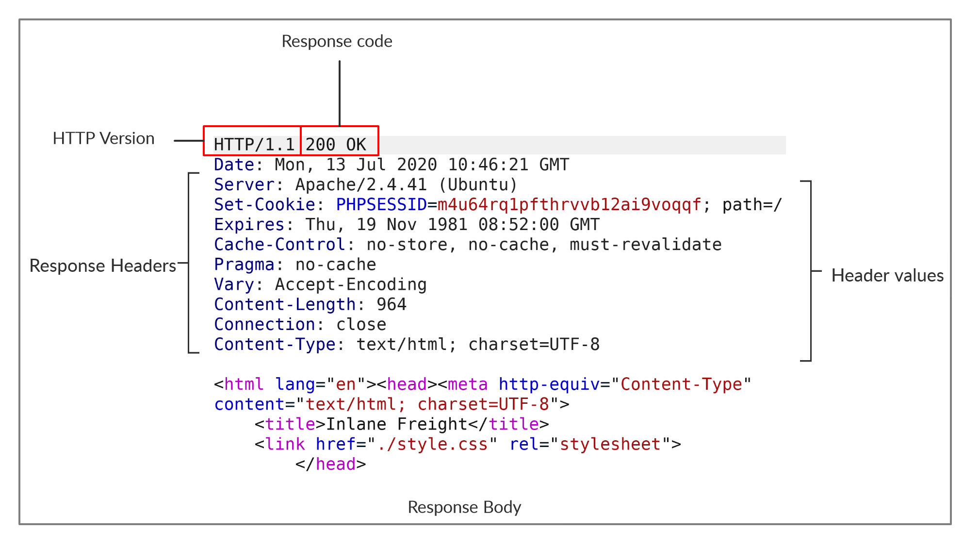
Task: Click the HTTP/1.1 version box
Action: [253, 144]
